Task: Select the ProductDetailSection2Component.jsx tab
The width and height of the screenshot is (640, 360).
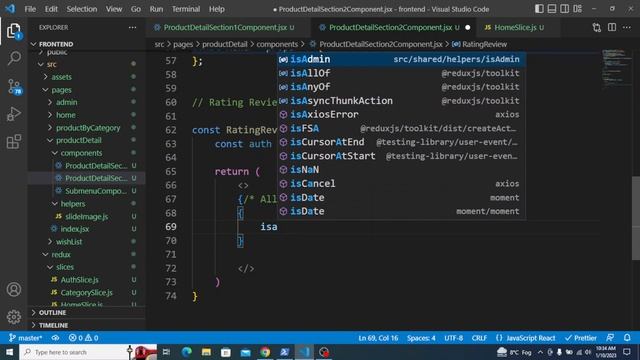Action: (394, 27)
